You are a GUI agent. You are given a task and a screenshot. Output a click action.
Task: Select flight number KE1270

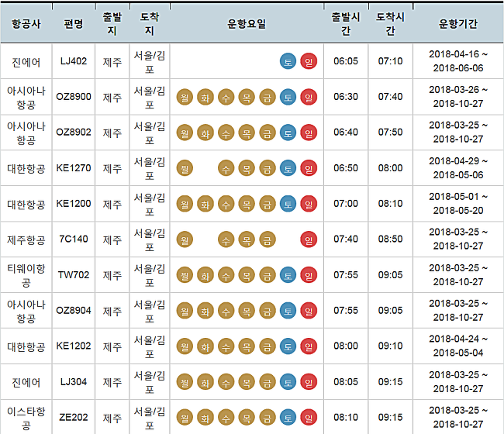(74, 168)
